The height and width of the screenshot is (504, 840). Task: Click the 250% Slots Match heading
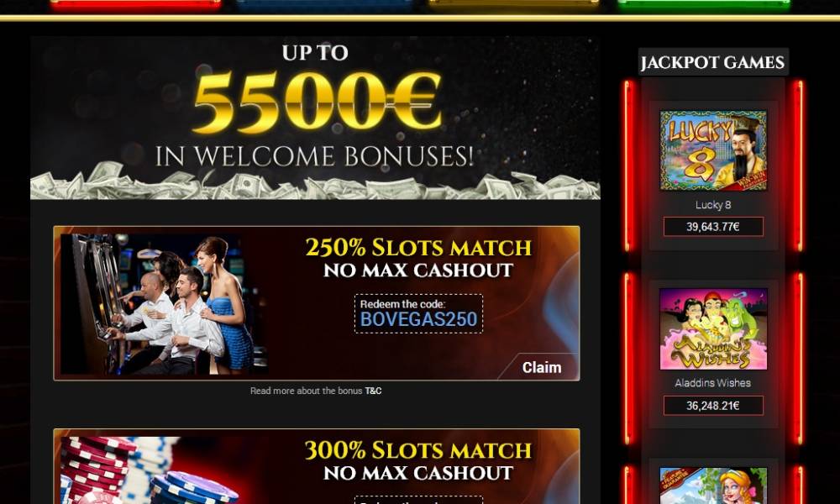(418, 248)
